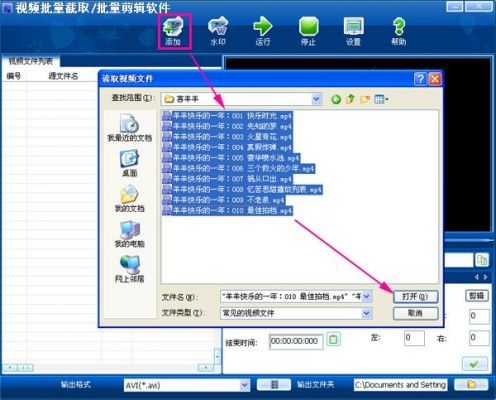The height and width of the screenshot is (400, 496).
Task: Browse for the output folder with the folder icon
Action: pos(471,385)
